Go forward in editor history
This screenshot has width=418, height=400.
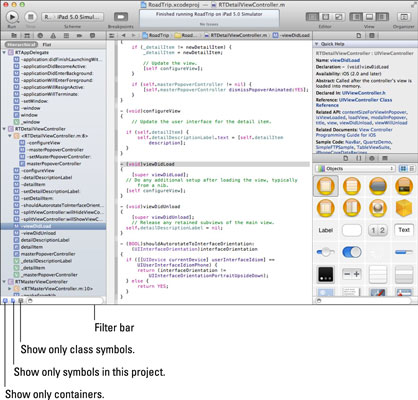click(134, 35)
